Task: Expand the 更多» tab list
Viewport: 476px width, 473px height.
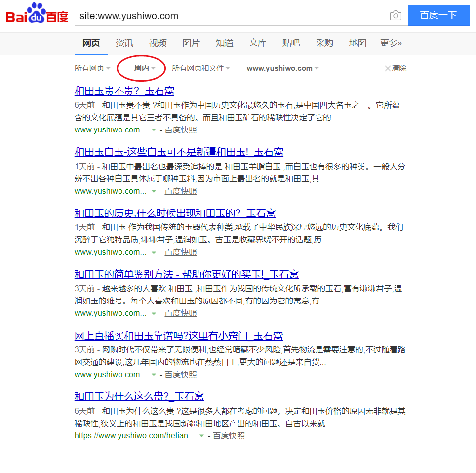Action: point(391,43)
